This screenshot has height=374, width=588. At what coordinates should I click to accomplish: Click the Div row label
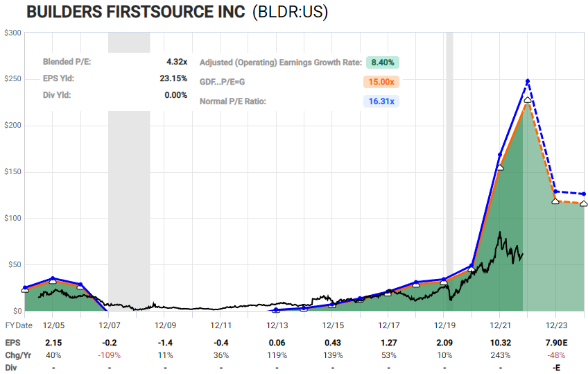(x=11, y=368)
